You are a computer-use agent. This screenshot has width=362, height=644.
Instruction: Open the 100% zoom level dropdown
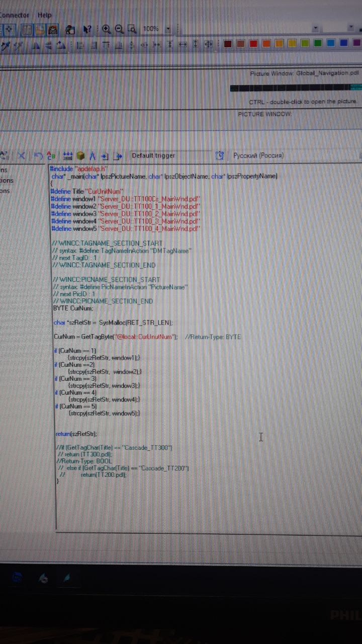[x=168, y=29]
